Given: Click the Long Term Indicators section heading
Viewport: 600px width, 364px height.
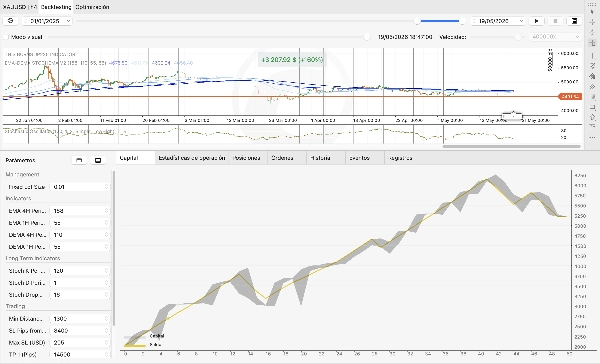Looking at the screenshot, I should [x=33, y=258].
